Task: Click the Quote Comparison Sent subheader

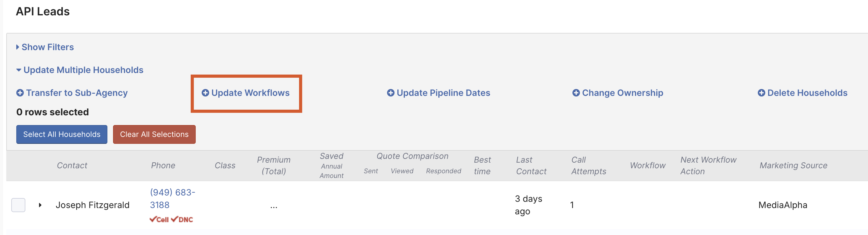Action: [x=371, y=171]
